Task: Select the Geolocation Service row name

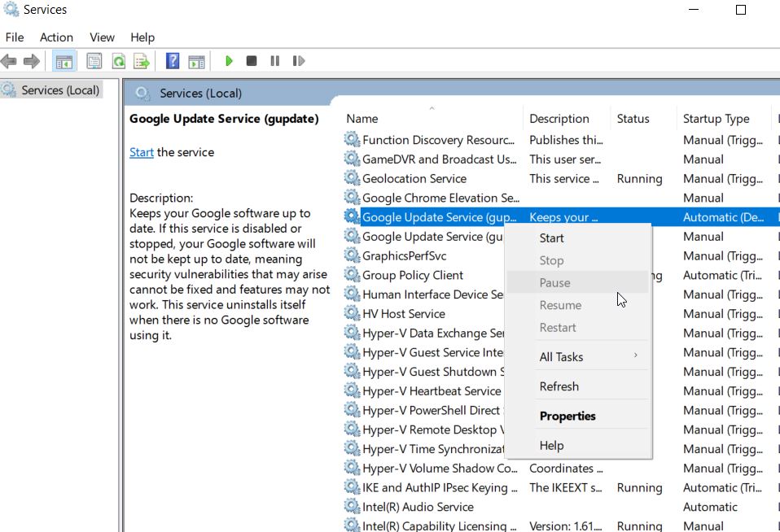Action: click(414, 178)
